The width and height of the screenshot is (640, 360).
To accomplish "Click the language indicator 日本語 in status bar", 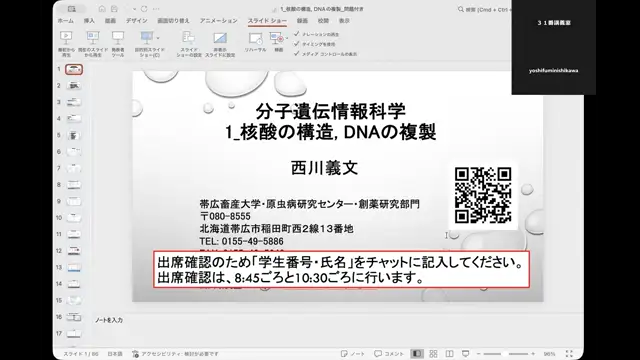I will click(x=115, y=354).
